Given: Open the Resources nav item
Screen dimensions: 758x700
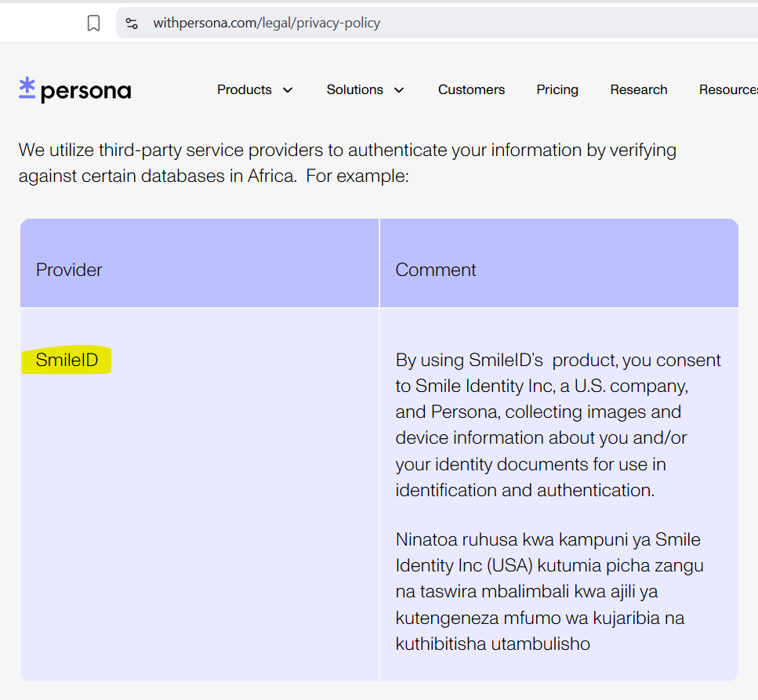Looking at the screenshot, I should [728, 89].
